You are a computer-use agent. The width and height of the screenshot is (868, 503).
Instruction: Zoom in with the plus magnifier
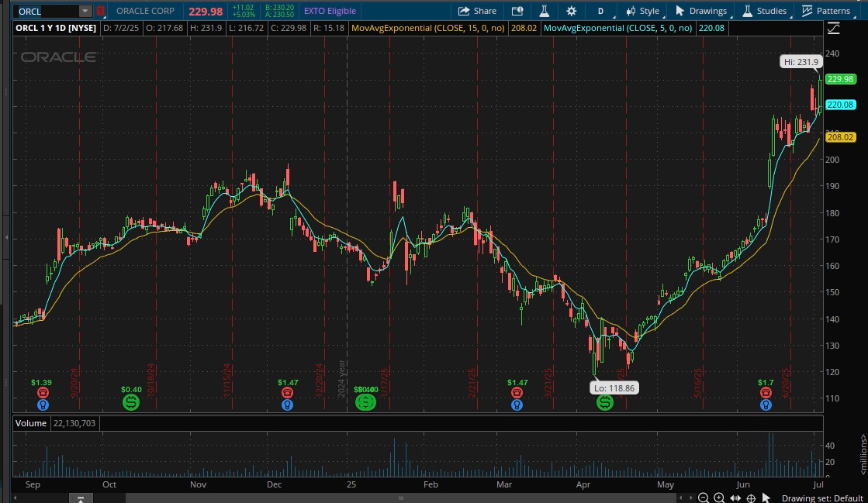click(x=719, y=498)
